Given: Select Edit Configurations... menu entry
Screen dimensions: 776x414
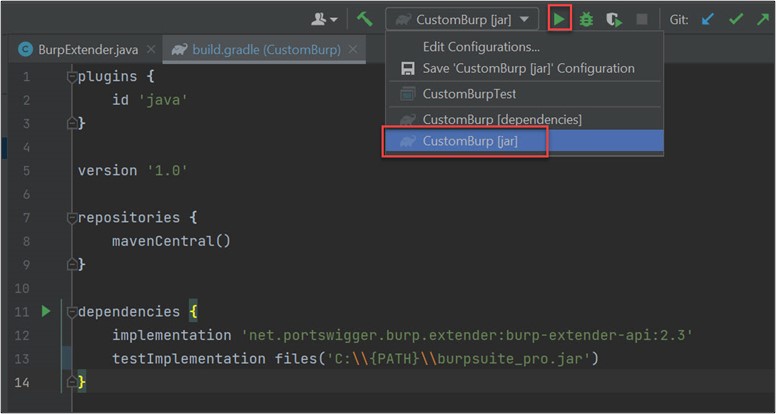Looking at the screenshot, I should [x=480, y=46].
